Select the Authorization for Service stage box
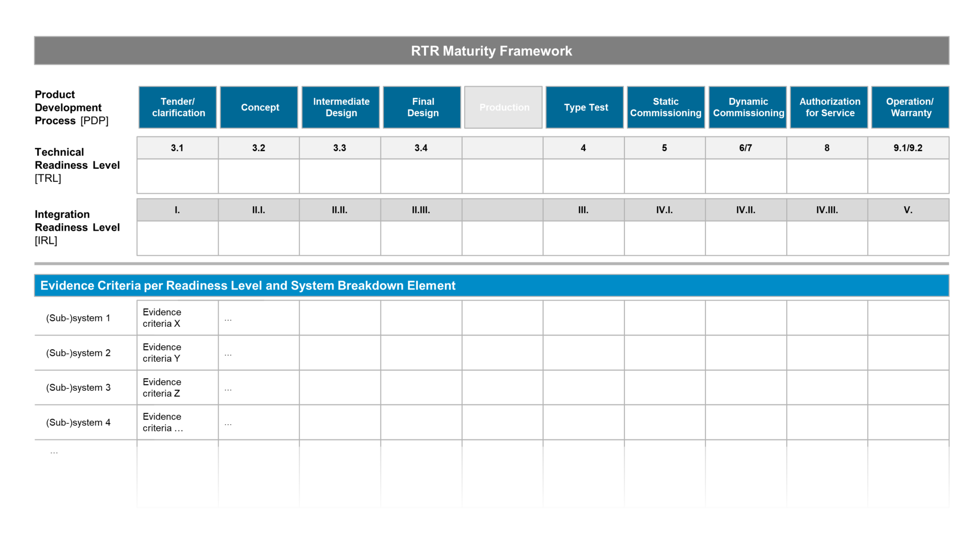The image size is (980, 551). pos(829,107)
